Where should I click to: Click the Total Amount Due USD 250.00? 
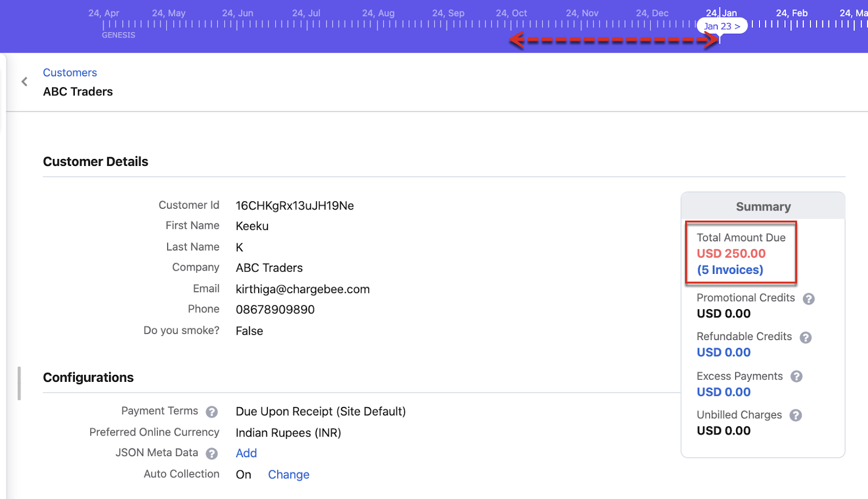click(731, 254)
